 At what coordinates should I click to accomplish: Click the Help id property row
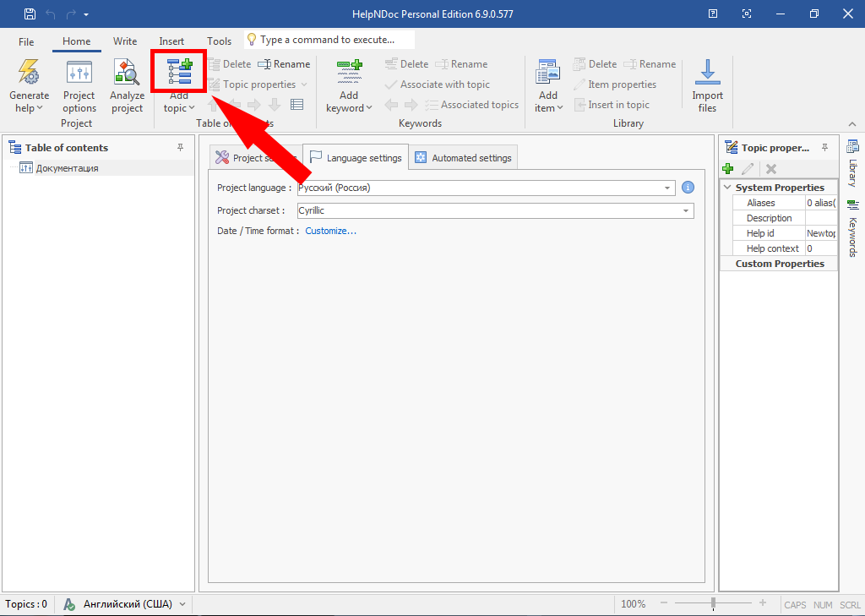pyautogui.click(x=785, y=233)
